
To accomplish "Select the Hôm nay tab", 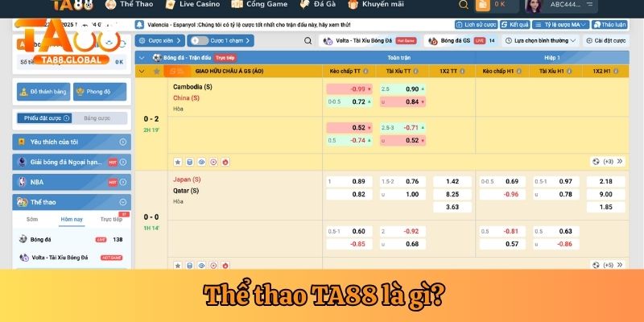I will (x=72, y=219).
